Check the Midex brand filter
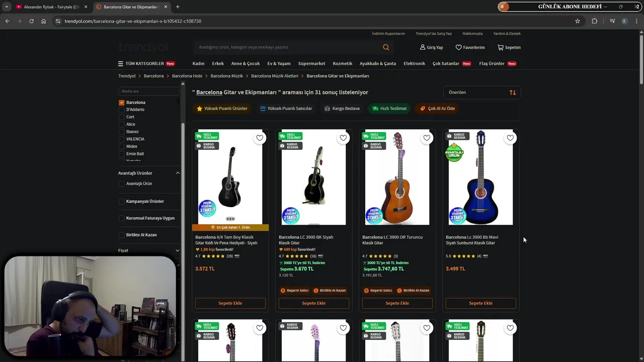This screenshot has height=362, width=644. point(121,146)
